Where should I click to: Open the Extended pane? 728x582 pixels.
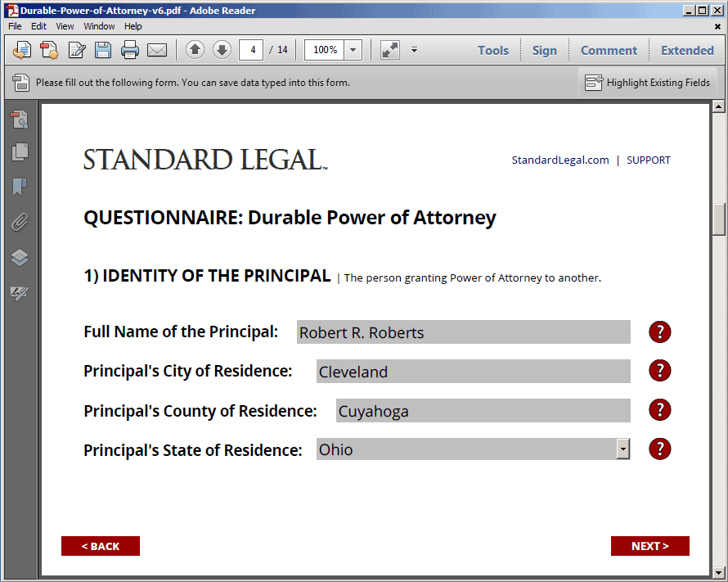687,50
